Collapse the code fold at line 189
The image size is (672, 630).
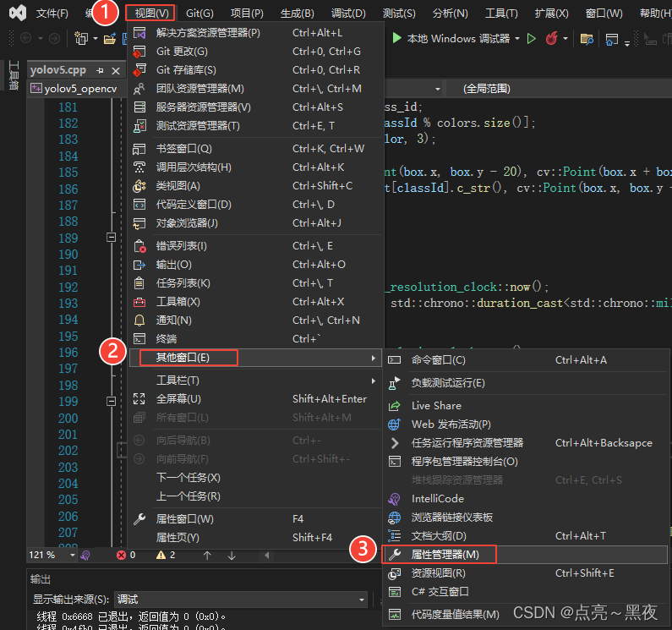[111, 237]
